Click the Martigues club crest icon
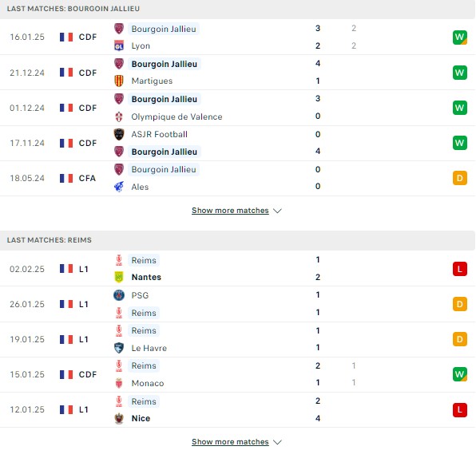 point(119,81)
